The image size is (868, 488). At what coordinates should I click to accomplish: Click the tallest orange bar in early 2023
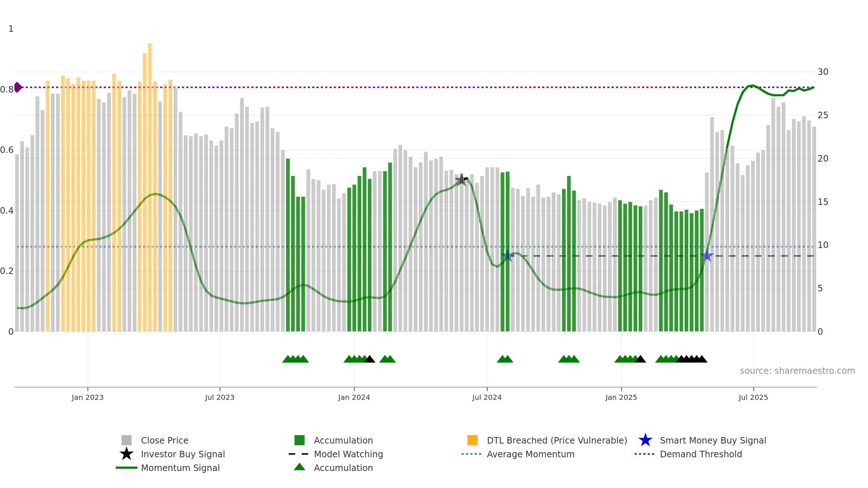[150, 187]
